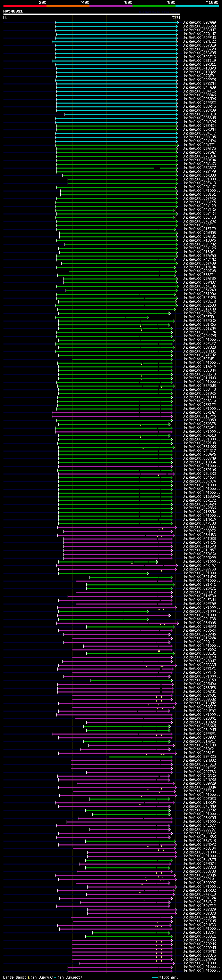This screenshot has width=222, height=980.
Task: Select hit label UniRef100_Q6JEK3
Action: tap(199, 473)
